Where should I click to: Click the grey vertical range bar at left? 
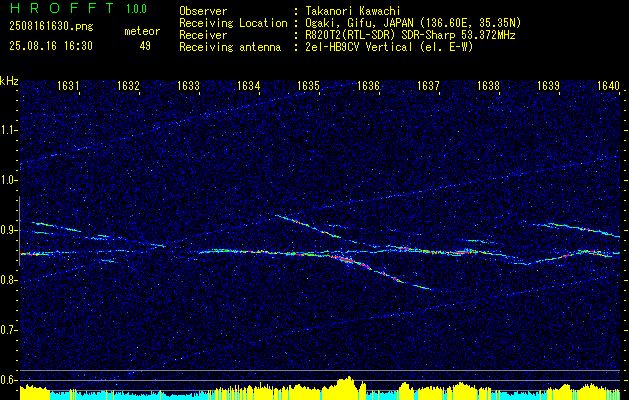click(19, 231)
